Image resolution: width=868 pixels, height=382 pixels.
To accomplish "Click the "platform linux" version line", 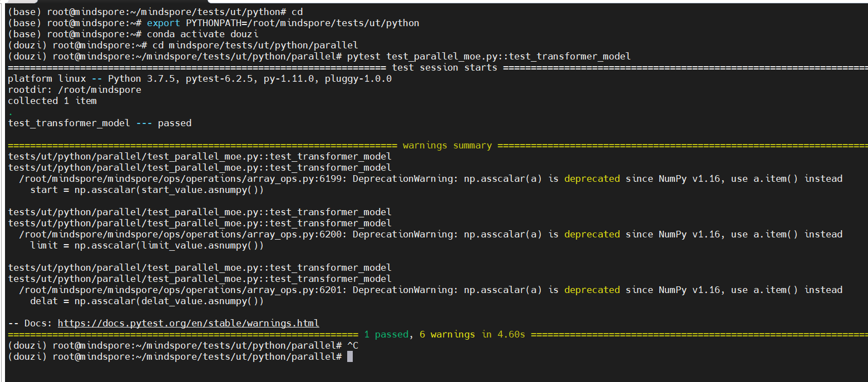I will tap(199, 78).
